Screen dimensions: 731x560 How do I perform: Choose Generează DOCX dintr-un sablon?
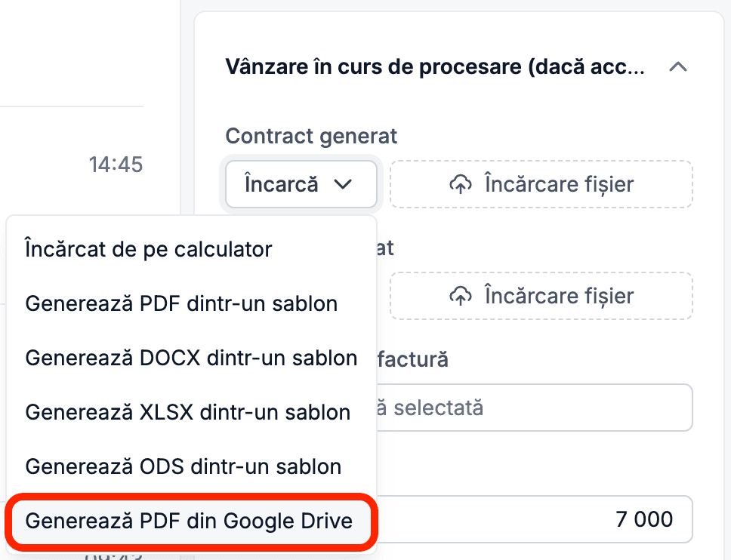[x=191, y=358]
